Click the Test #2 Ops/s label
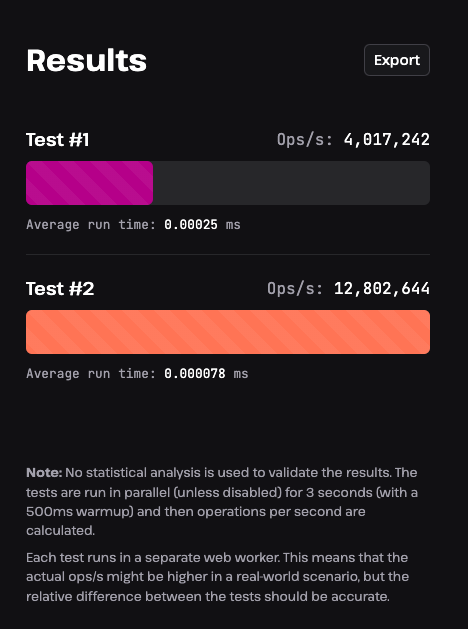 coord(295,289)
